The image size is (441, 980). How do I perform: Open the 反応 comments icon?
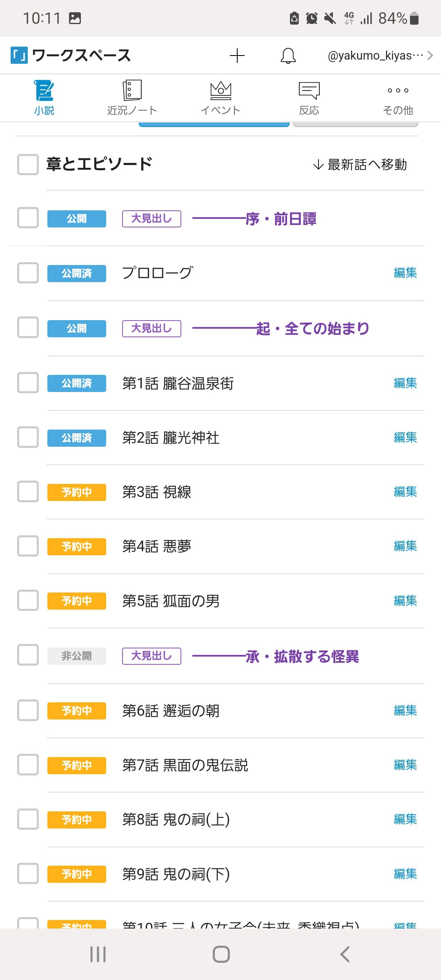pyautogui.click(x=309, y=90)
